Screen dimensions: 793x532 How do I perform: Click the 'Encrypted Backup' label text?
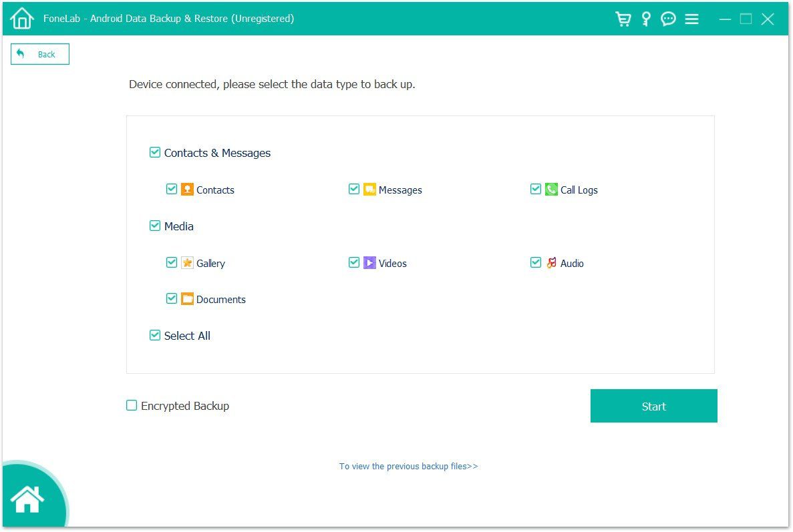click(185, 407)
